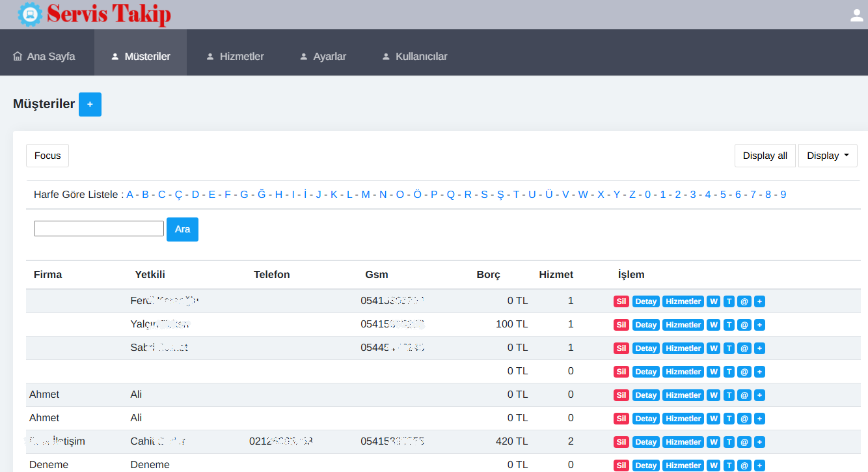
Task: Open Ayarlar from the navigation bar
Action: coord(323,57)
